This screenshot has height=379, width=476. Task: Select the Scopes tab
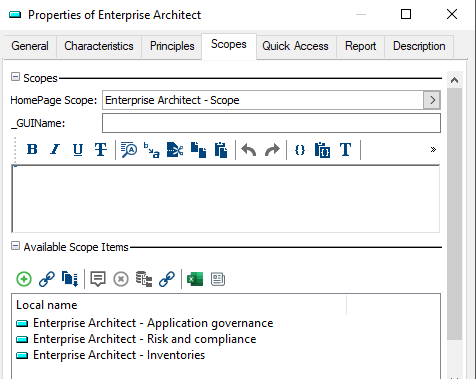pyautogui.click(x=229, y=45)
